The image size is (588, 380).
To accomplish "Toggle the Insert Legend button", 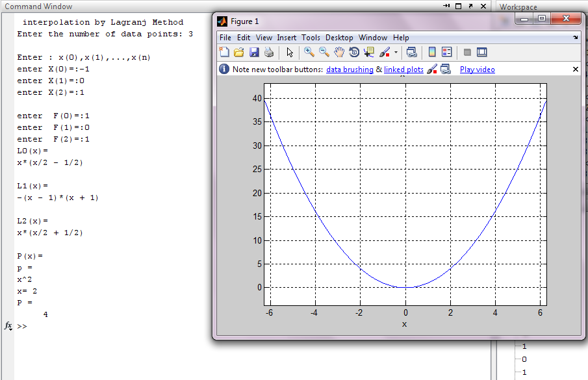I will click(x=447, y=53).
